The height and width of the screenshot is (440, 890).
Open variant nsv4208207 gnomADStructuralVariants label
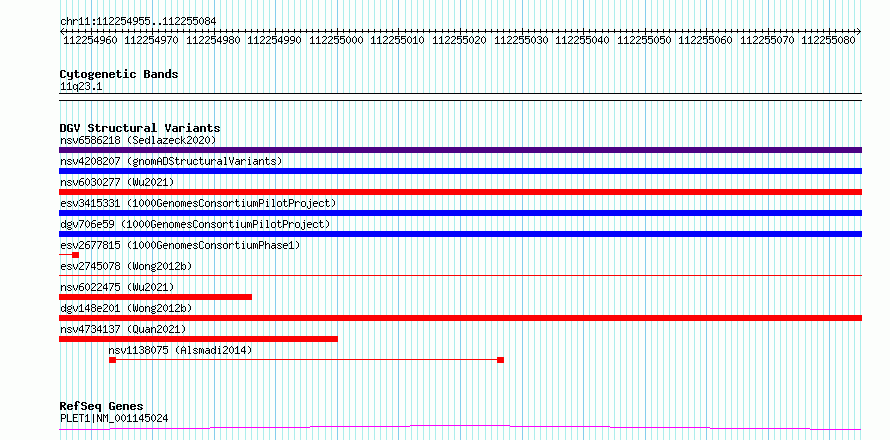[171, 161]
